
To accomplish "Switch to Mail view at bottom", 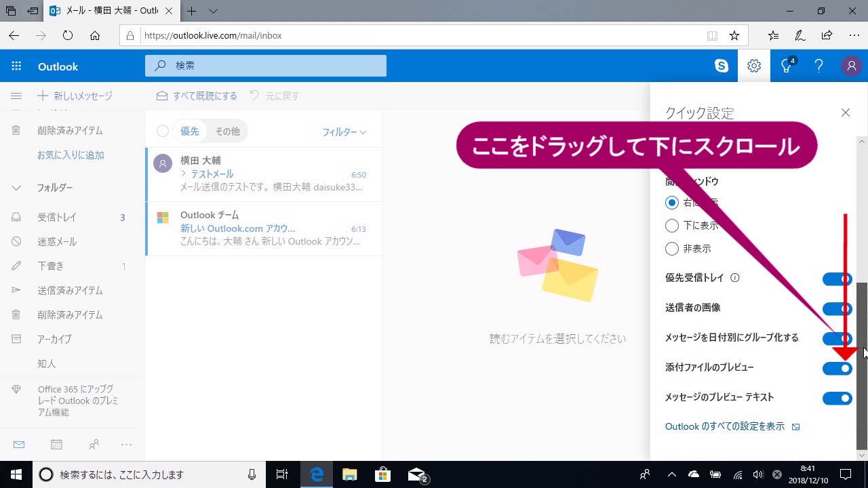I will 19,445.
